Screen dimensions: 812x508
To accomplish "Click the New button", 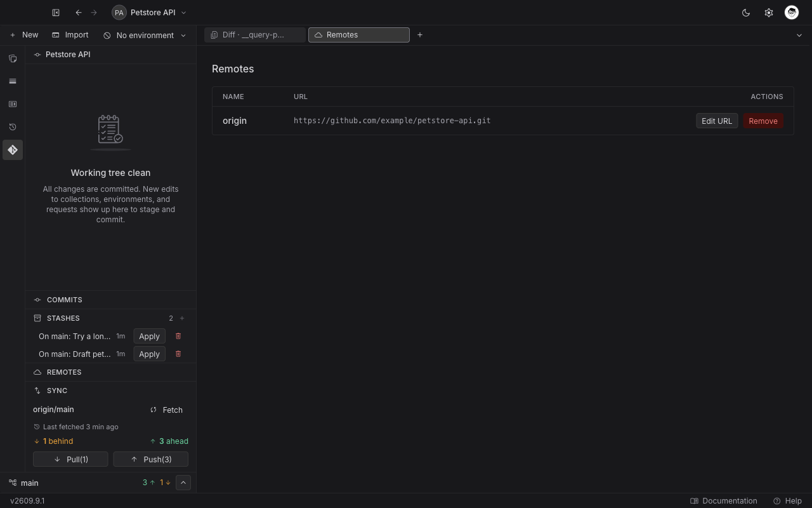I will click(23, 35).
